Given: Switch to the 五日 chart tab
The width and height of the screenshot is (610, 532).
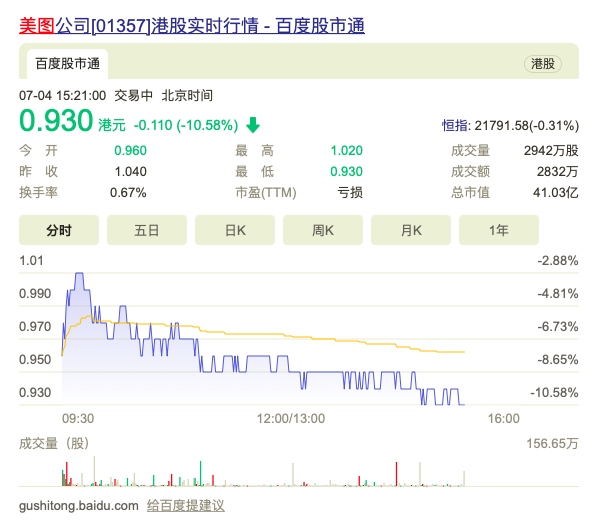Looking at the screenshot, I should [147, 230].
